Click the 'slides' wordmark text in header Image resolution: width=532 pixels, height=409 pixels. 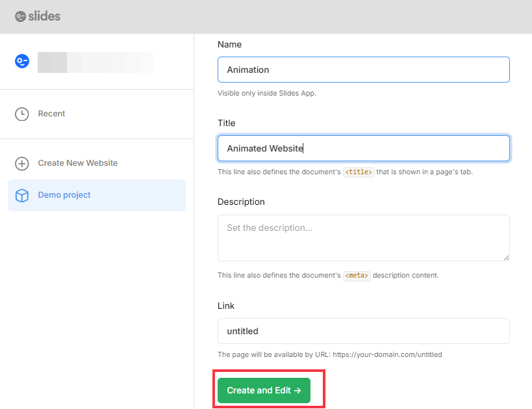[x=44, y=16]
